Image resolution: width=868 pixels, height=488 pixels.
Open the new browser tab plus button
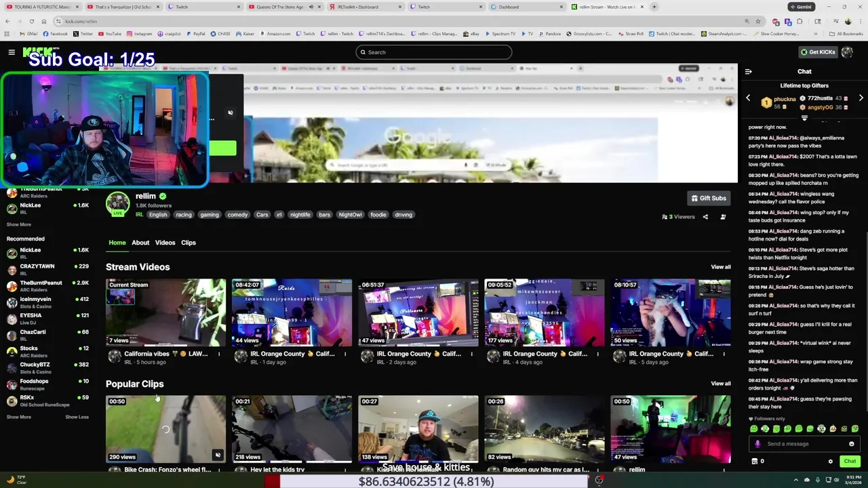(654, 7)
